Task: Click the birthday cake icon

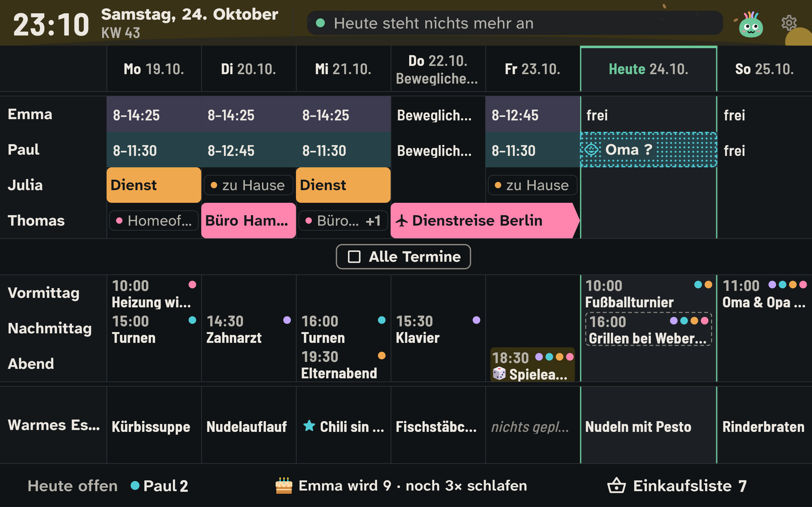Action: (x=284, y=485)
